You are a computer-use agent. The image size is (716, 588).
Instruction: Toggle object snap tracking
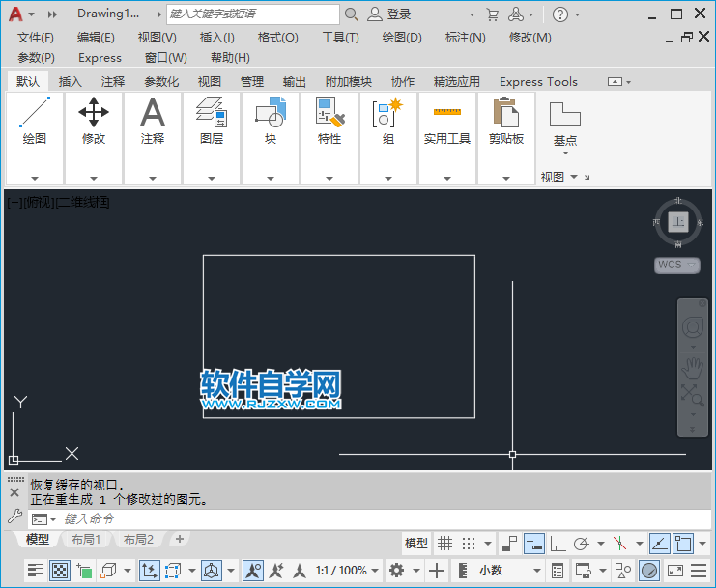[x=659, y=544]
